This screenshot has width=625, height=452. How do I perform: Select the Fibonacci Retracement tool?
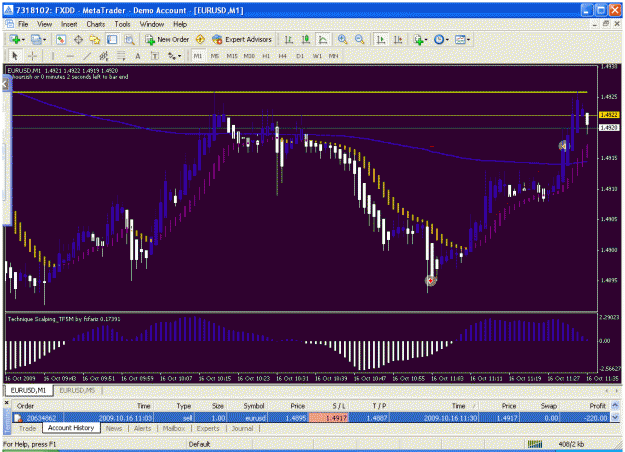(x=121, y=56)
